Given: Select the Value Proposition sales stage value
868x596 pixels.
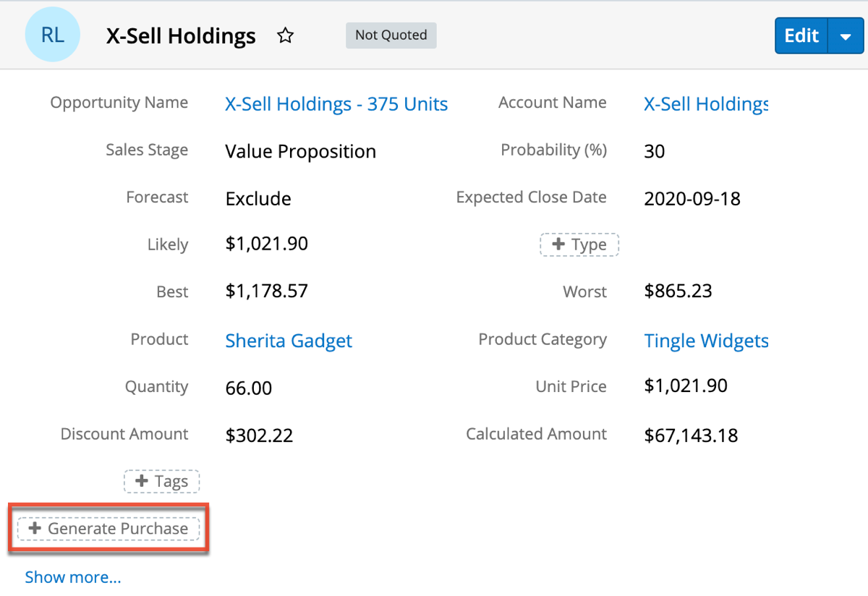Looking at the screenshot, I should click(x=300, y=152).
